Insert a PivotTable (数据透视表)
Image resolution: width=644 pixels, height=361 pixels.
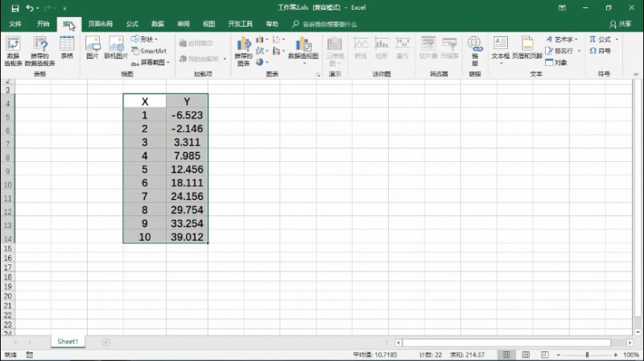pyautogui.click(x=13, y=51)
